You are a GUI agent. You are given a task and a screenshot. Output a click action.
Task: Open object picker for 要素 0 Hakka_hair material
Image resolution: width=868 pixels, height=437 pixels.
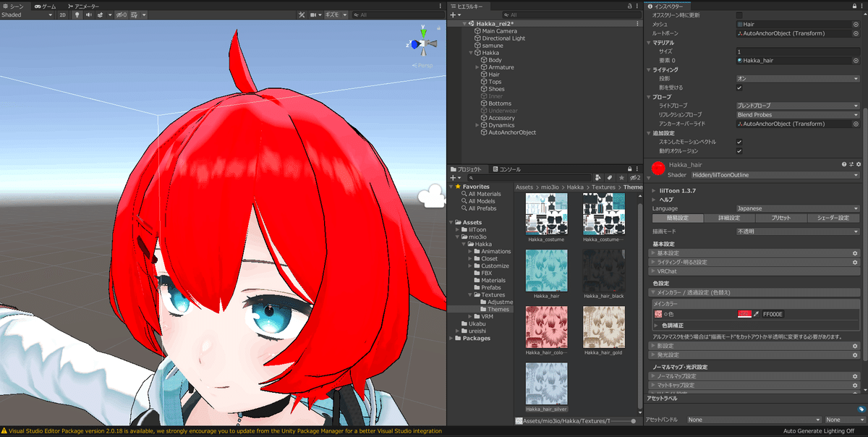856,60
